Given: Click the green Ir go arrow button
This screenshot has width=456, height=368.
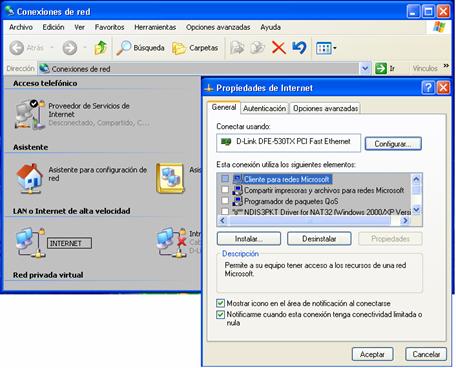Looking at the screenshot, I should [x=381, y=68].
